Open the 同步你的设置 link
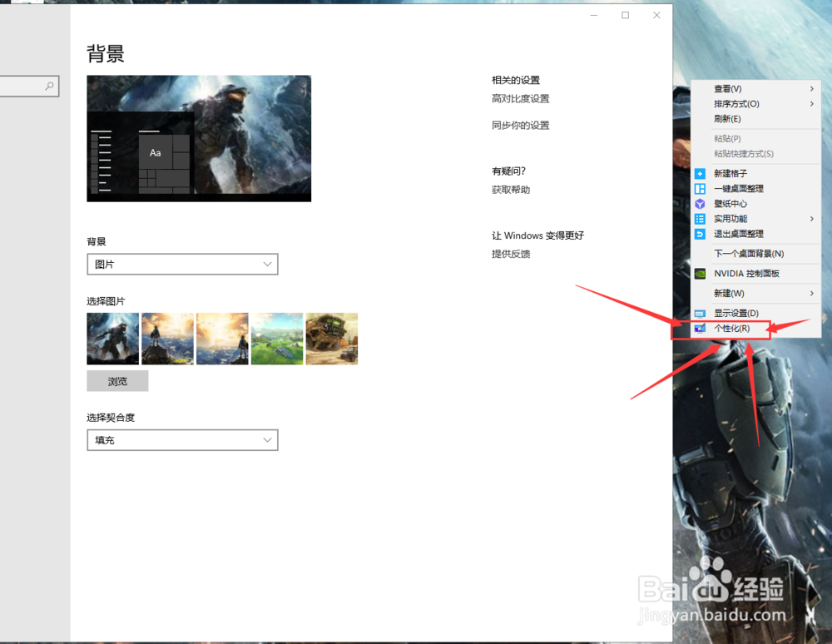832x644 pixels. coord(521,125)
